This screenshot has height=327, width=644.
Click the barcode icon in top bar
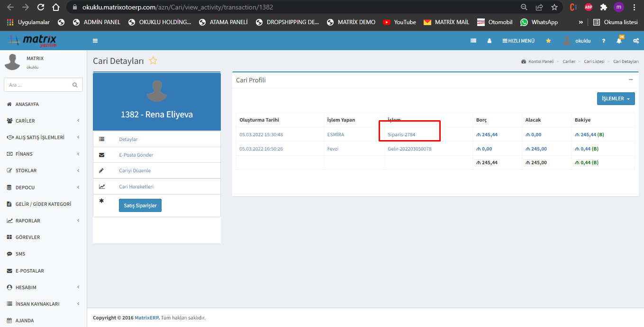[x=473, y=41]
